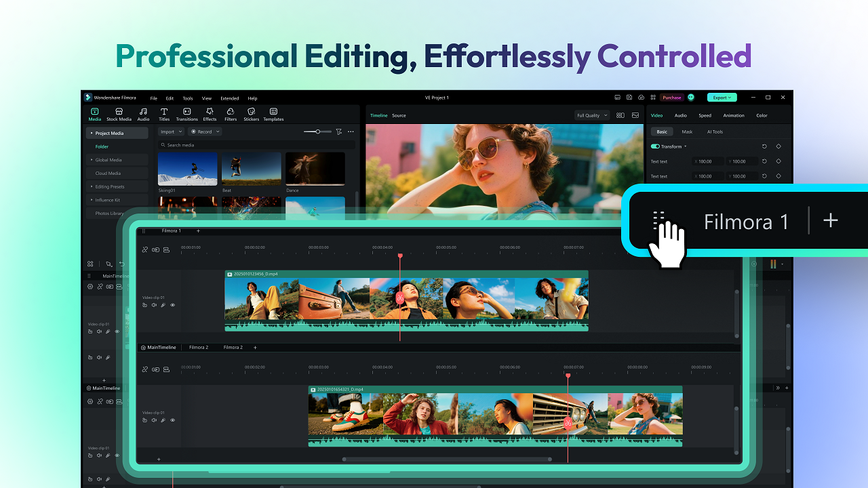
Task: Click the Purchase button
Action: [x=672, y=98]
